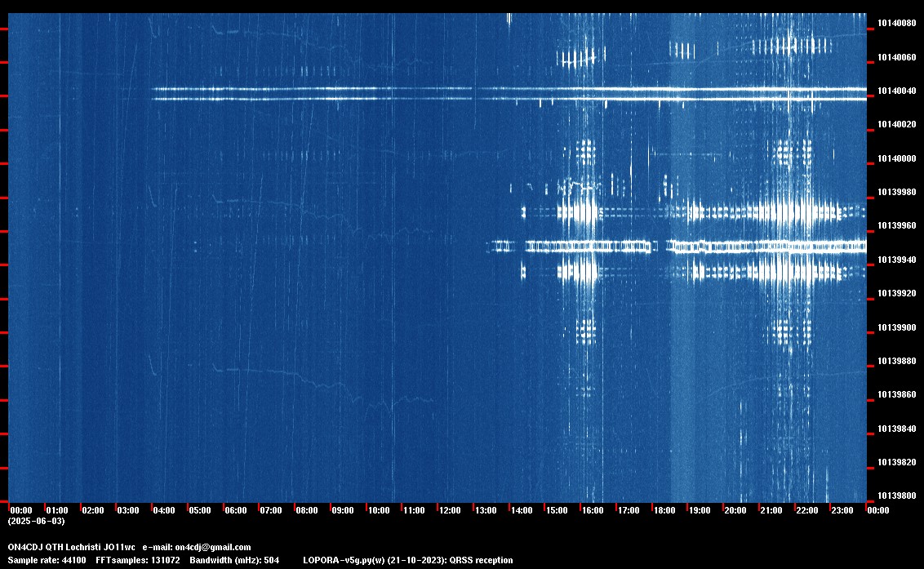
Task: Select the 21:00 time axis label
Action: coord(771,510)
